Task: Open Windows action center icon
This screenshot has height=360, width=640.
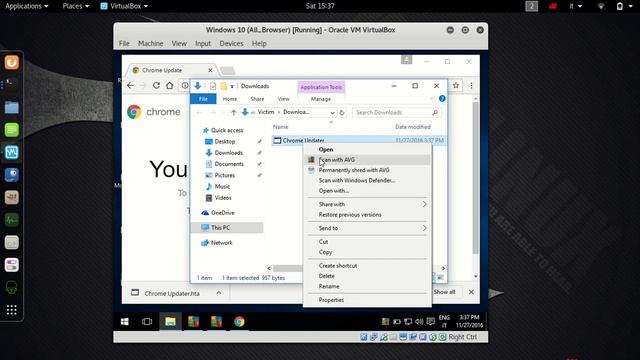Action: coord(430,322)
